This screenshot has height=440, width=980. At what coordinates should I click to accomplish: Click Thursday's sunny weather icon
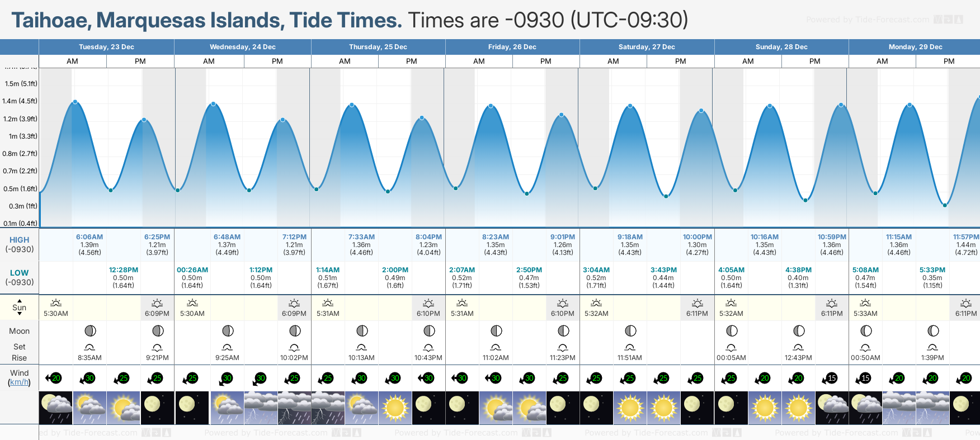[395, 408]
